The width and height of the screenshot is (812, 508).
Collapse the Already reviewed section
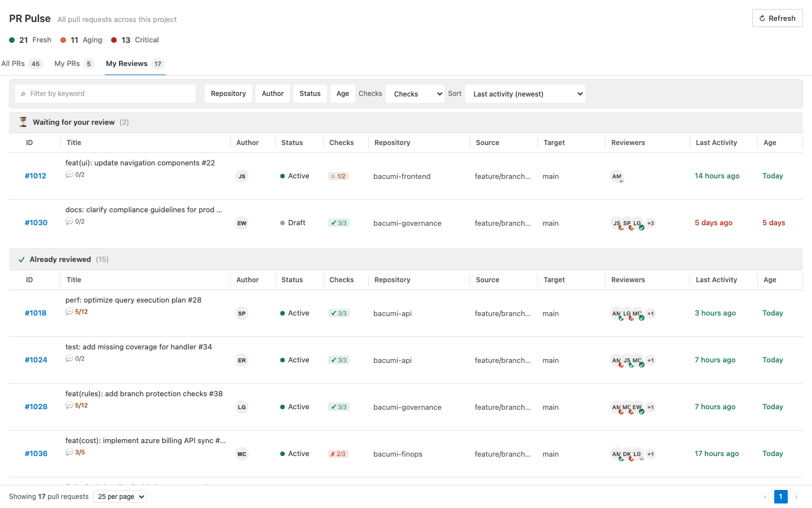406,260
